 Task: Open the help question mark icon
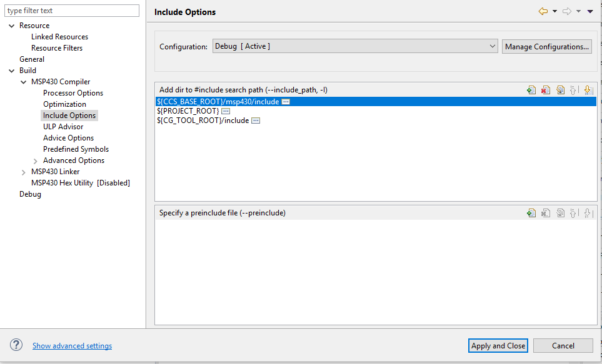pos(17,345)
